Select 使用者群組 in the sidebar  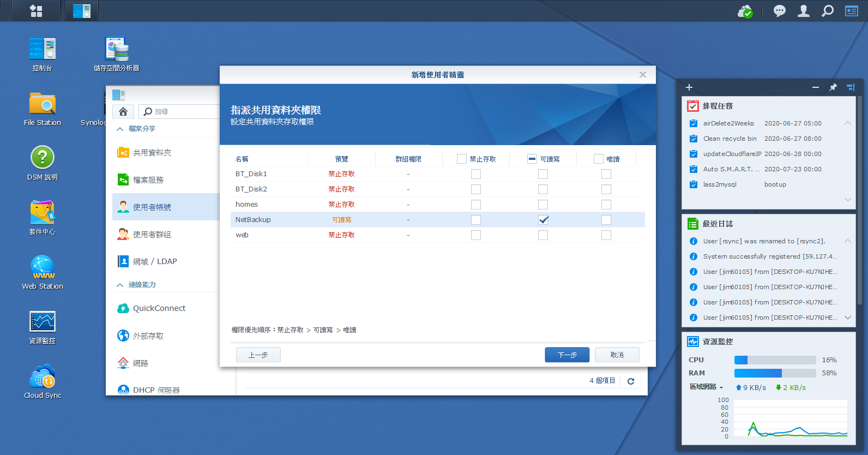tap(152, 235)
